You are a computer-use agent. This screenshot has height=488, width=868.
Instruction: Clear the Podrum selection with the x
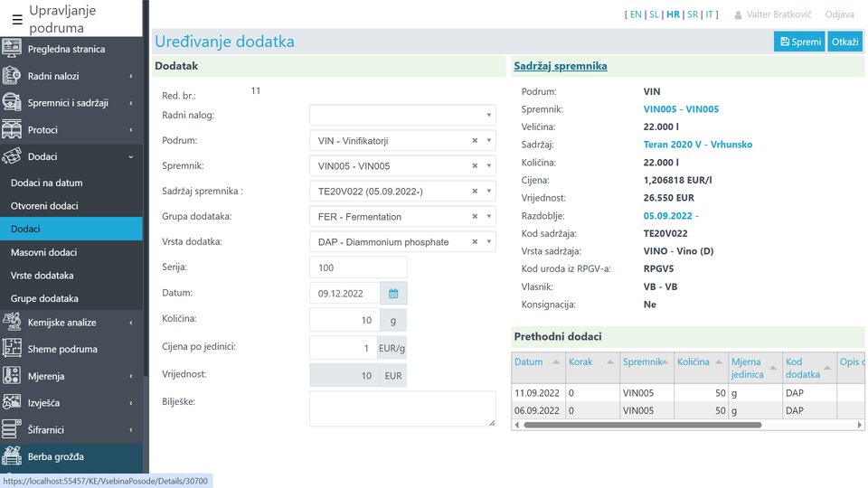[x=475, y=141]
